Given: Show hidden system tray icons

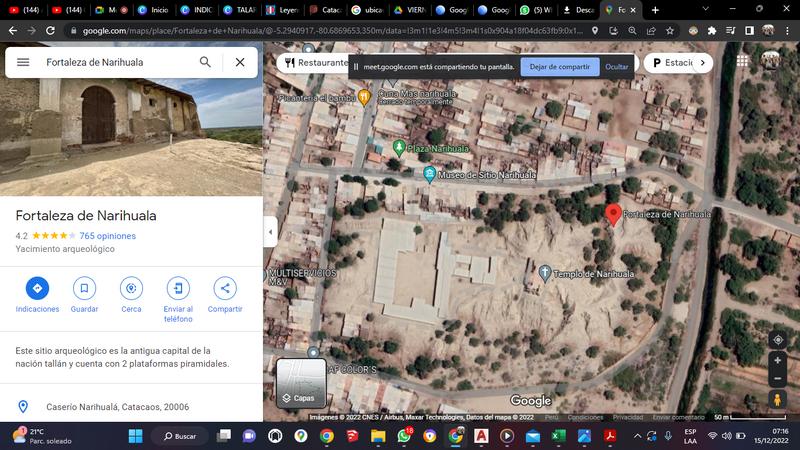Looking at the screenshot, I should 637,436.
